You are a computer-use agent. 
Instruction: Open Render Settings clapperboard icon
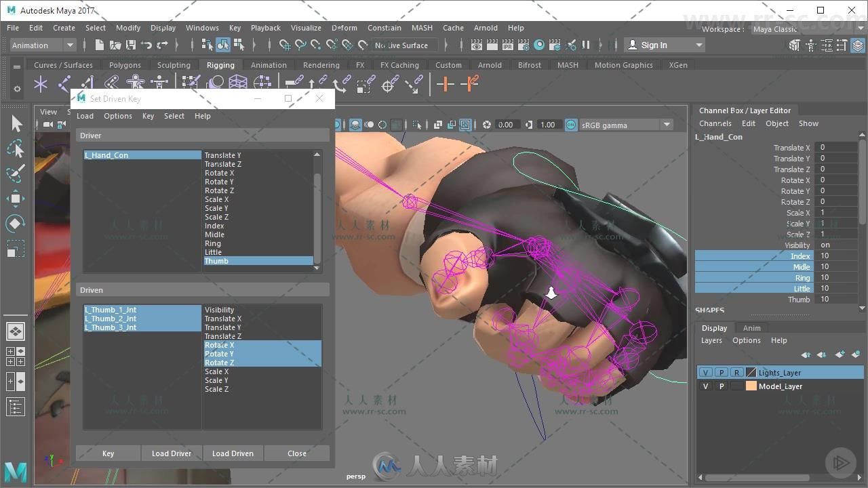point(524,45)
